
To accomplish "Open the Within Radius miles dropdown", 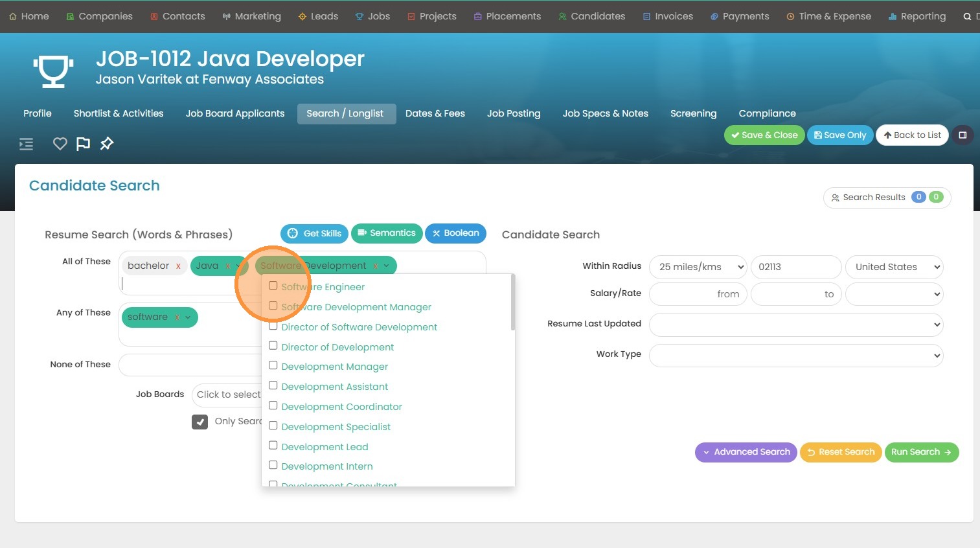I will tap(698, 267).
